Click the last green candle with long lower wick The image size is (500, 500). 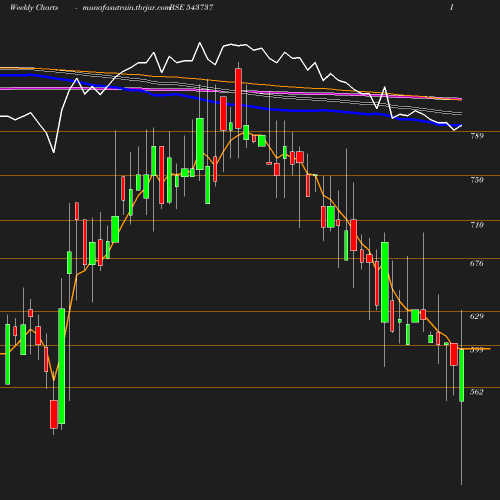[462, 375]
